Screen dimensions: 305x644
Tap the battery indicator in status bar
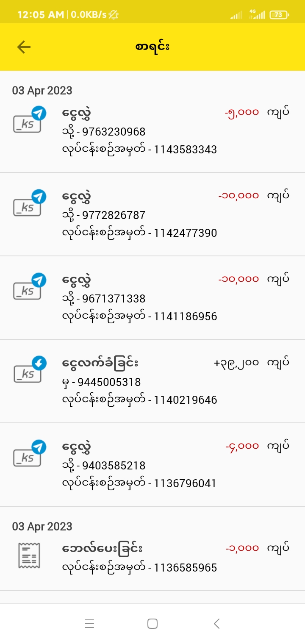[x=279, y=15]
